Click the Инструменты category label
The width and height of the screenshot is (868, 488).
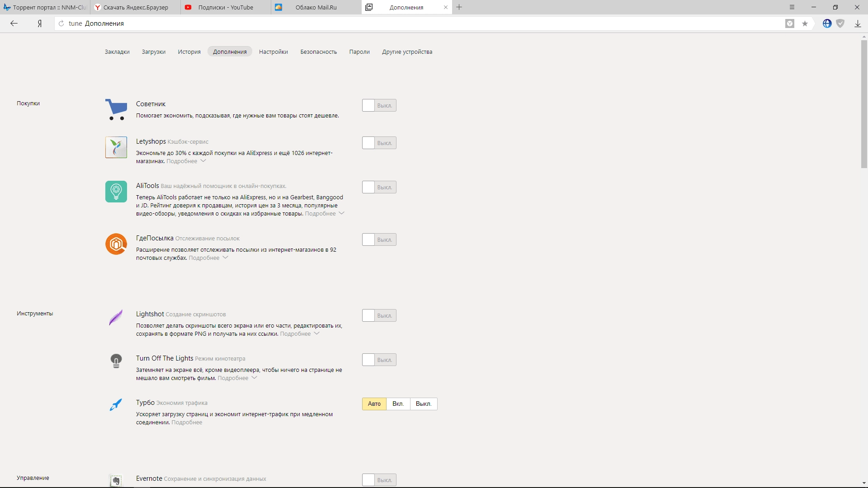tap(35, 314)
